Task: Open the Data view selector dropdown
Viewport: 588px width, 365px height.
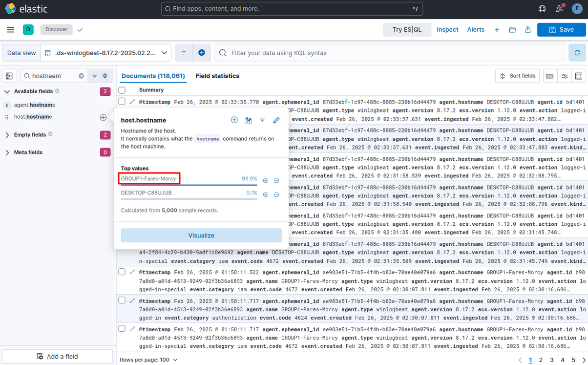Action: 106,53
